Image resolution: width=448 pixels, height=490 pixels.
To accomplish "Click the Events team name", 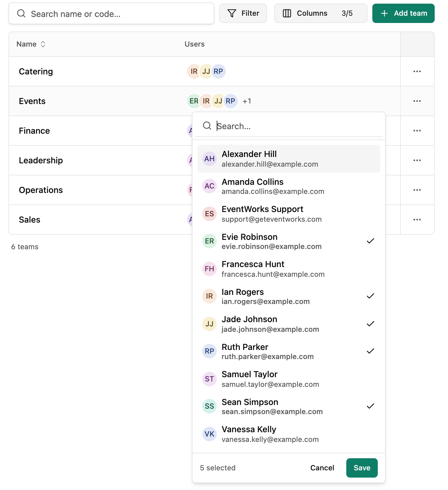I will 32,101.
